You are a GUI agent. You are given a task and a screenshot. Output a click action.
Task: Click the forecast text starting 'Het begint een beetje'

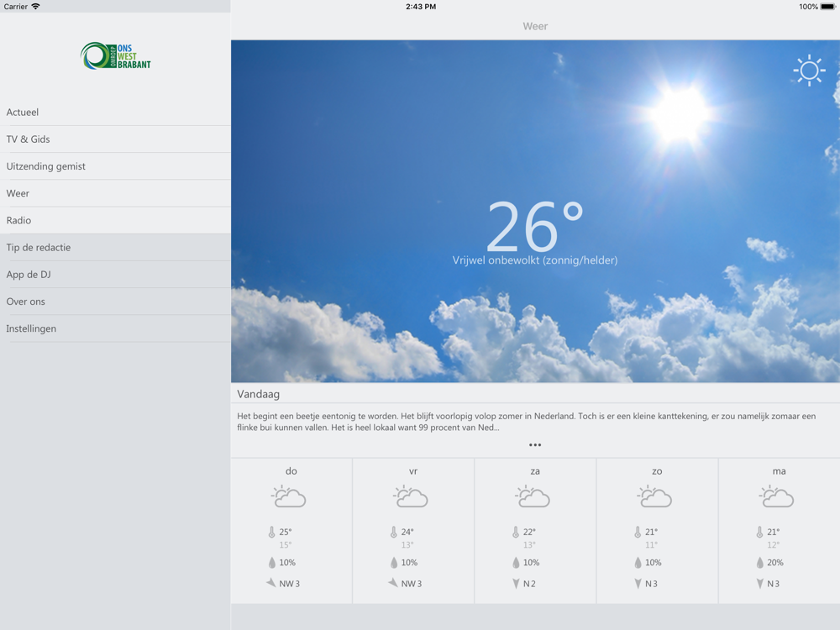[x=526, y=422]
